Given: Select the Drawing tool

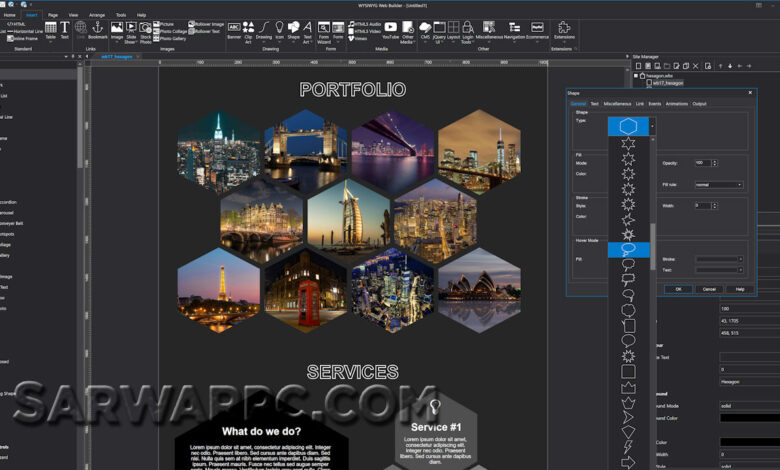Looking at the screenshot, I should point(264,30).
